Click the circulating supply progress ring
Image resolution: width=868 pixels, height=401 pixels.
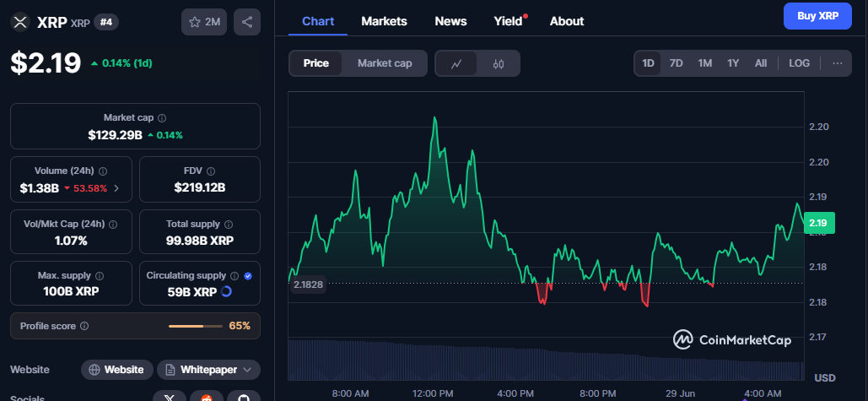point(226,290)
